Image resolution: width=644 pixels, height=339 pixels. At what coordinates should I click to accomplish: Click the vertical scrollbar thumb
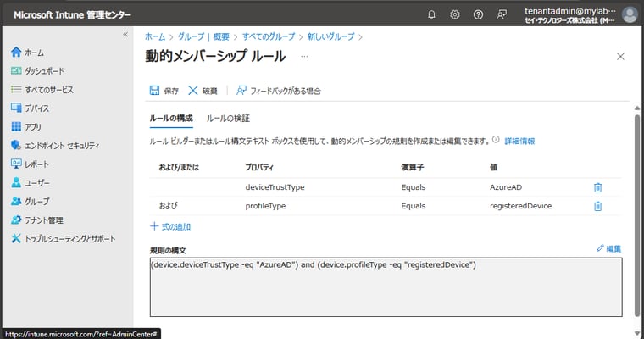(637, 216)
